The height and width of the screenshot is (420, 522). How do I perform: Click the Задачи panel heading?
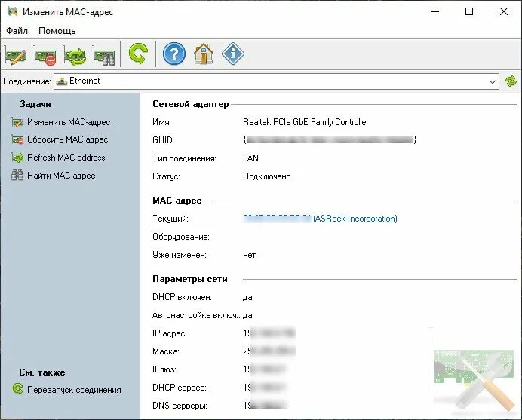point(35,104)
